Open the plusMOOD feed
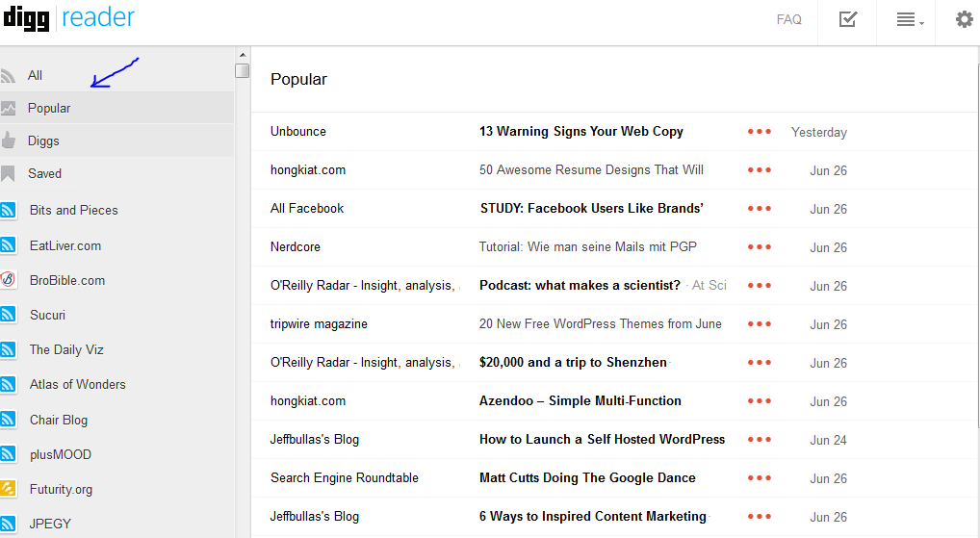This screenshot has width=980, height=538. [60, 455]
